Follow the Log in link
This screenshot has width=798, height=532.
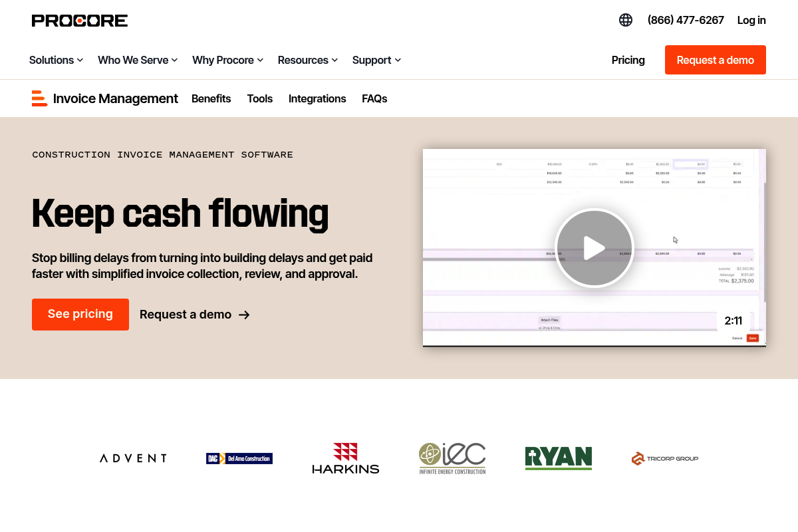751,20
